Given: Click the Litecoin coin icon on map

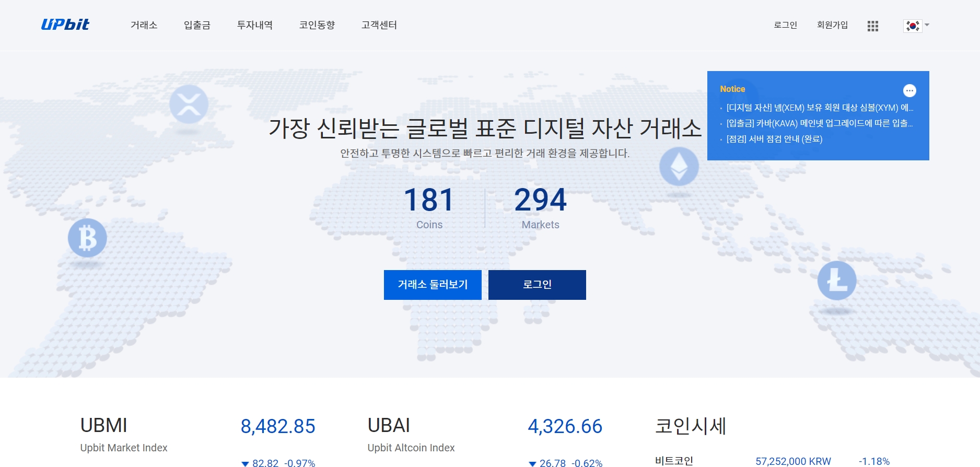Looking at the screenshot, I should point(837,281).
